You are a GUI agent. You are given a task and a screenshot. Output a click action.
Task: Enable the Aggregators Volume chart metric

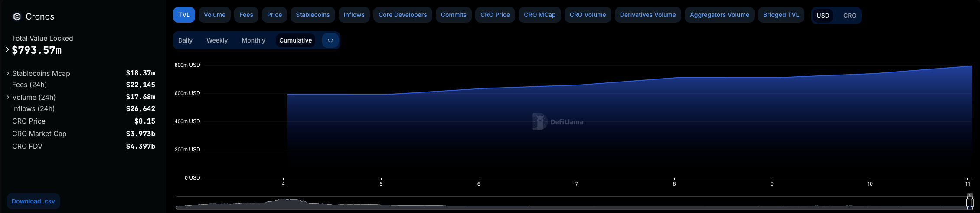[719, 15]
